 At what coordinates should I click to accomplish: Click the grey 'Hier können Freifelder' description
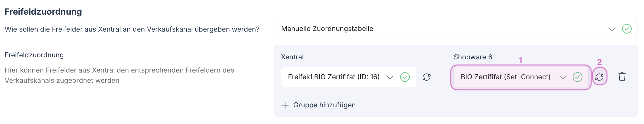119,75
